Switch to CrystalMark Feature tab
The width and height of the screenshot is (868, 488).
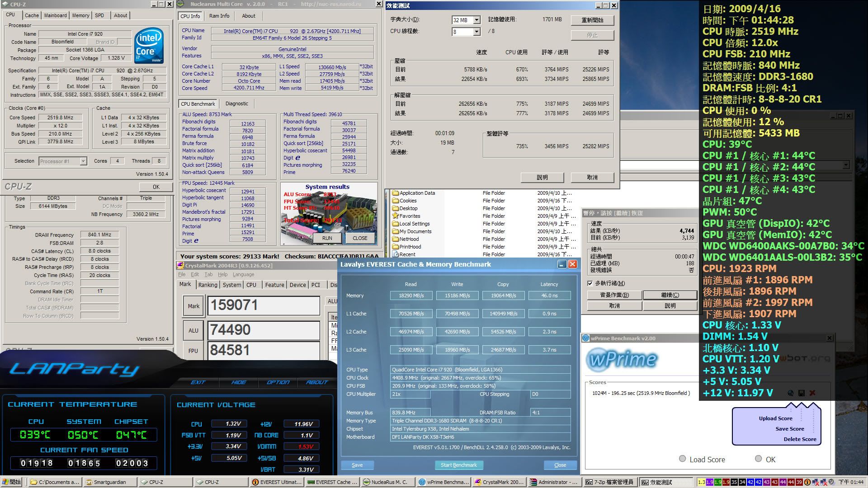(274, 285)
